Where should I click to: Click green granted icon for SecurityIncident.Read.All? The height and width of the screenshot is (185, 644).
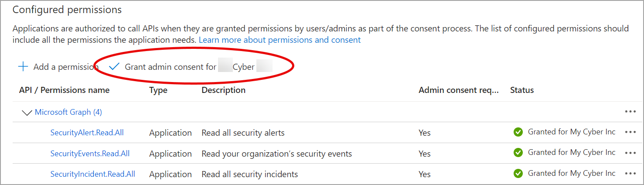518,174
